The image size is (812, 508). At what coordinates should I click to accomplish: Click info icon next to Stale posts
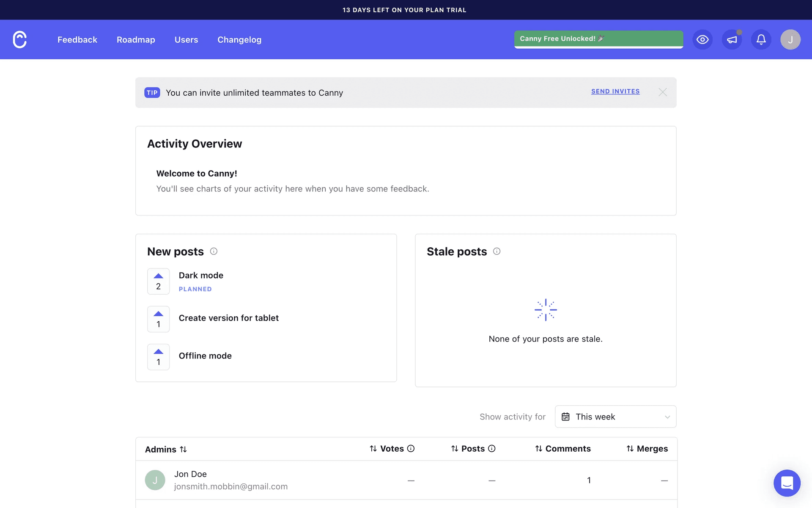[497, 251]
